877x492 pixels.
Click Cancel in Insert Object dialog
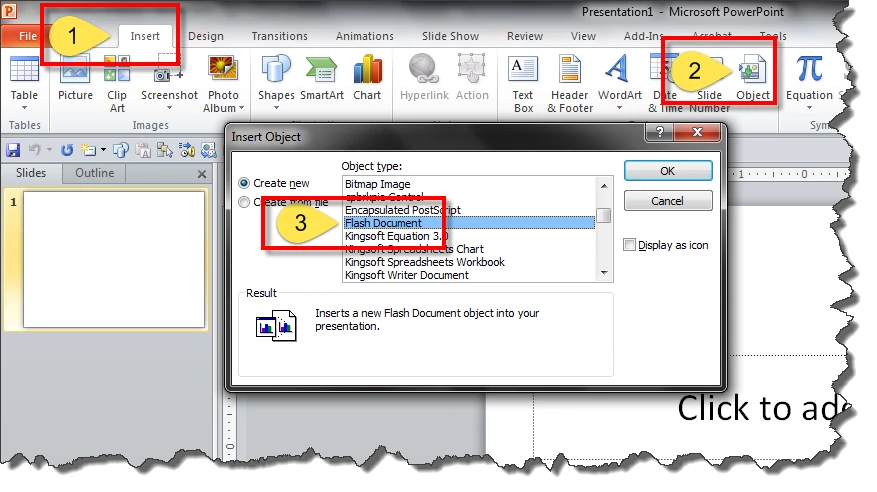point(668,201)
